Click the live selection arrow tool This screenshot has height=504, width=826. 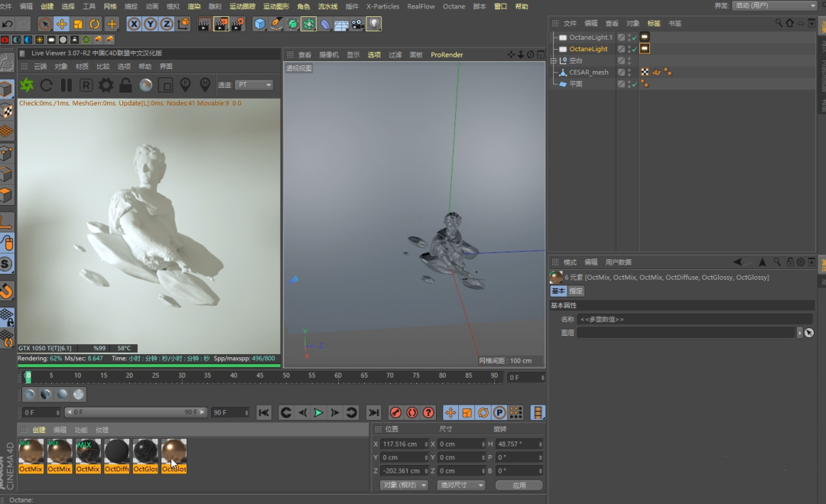click(45, 24)
